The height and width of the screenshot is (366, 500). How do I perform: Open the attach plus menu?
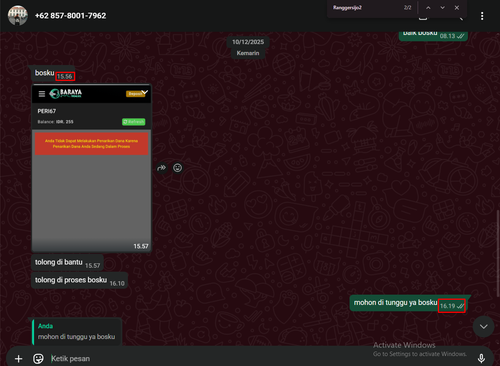(x=19, y=359)
